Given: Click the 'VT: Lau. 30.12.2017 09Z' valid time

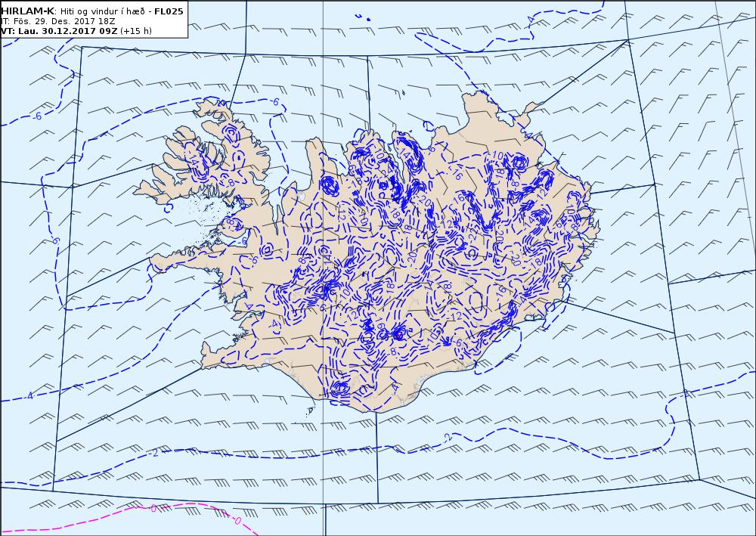Looking at the screenshot, I should pyautogui.click(x=59, y=31).
